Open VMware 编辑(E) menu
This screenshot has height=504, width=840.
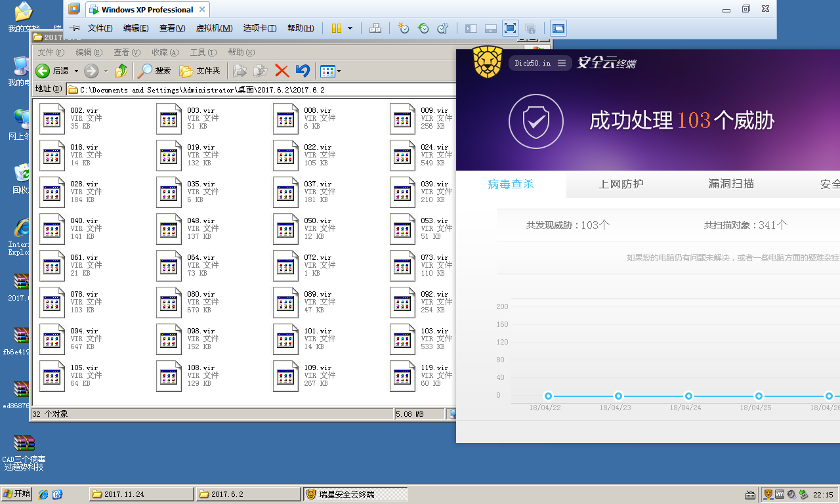click(136, 28)
